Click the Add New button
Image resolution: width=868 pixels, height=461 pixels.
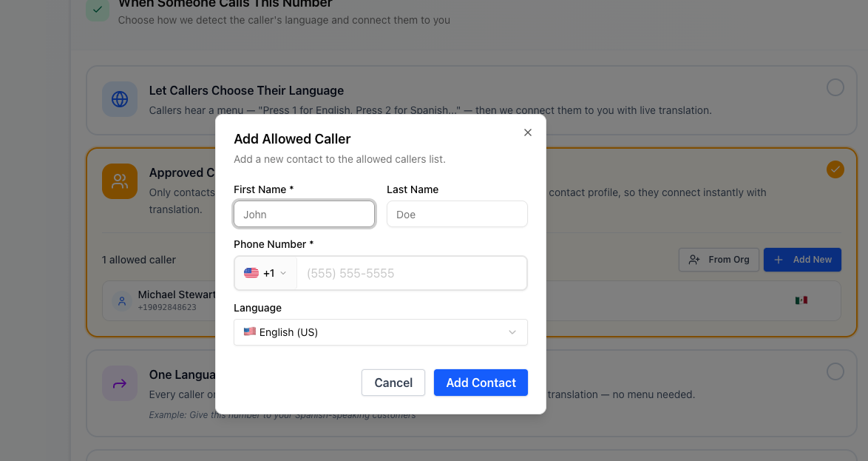(802, 260)
